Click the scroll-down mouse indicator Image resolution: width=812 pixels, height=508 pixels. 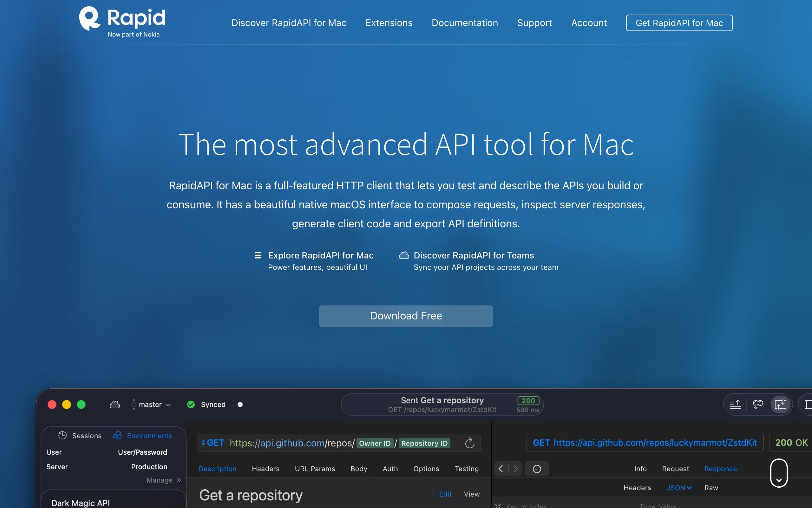(779, 473)
